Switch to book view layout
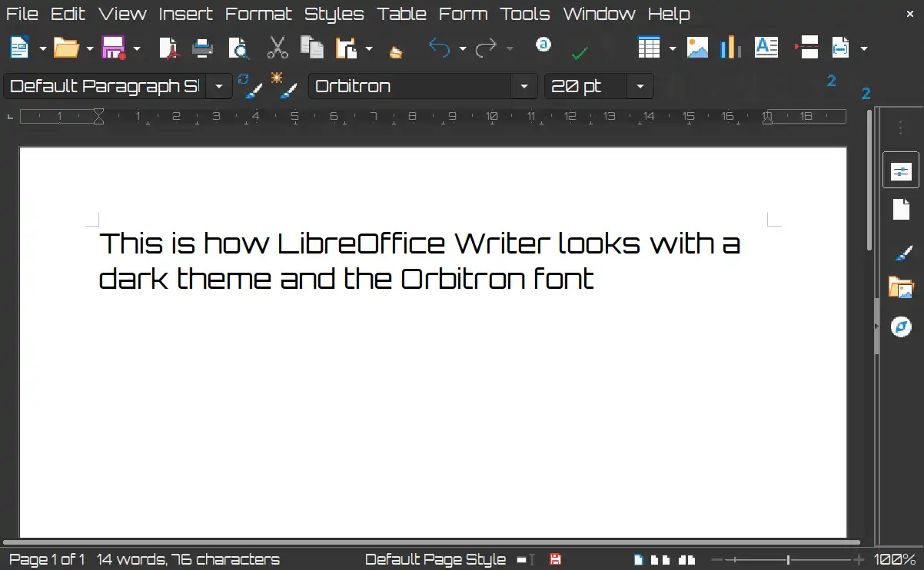Screen dimensions: 924x570 686,560
